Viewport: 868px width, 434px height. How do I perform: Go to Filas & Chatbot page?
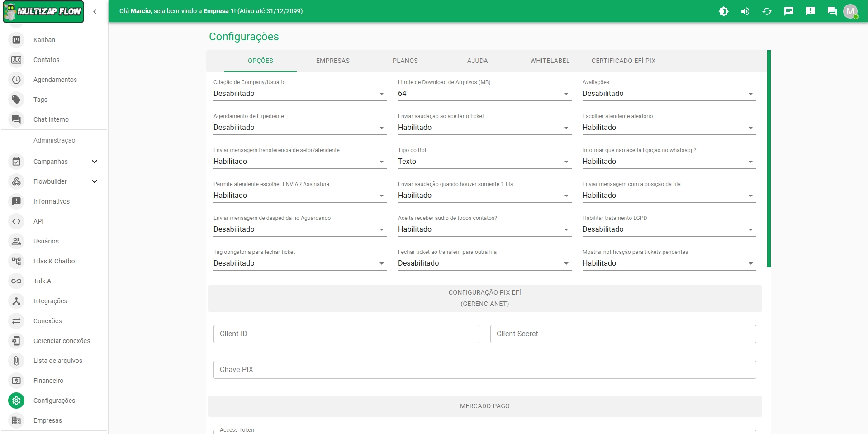point(55,261)
